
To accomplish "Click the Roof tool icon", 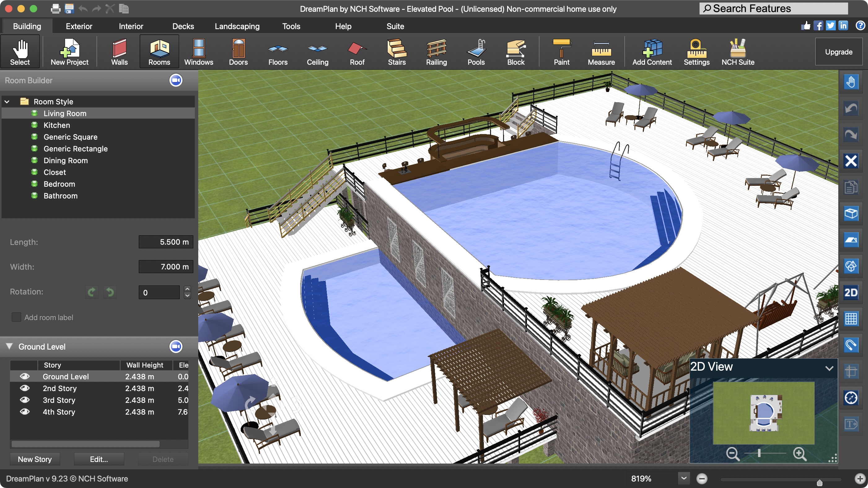I will click(x=357, y=51).
